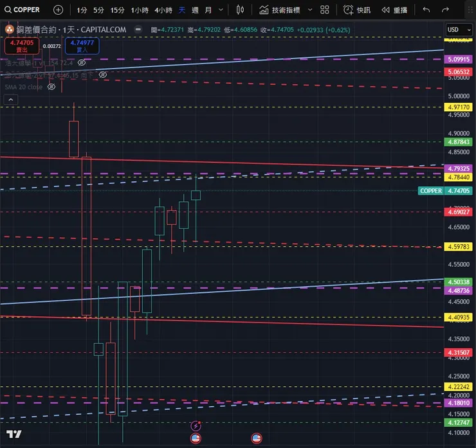Click the copper symbol logo in legend
The height and width of the screenshot is (448, 476).
click(10, 30)
